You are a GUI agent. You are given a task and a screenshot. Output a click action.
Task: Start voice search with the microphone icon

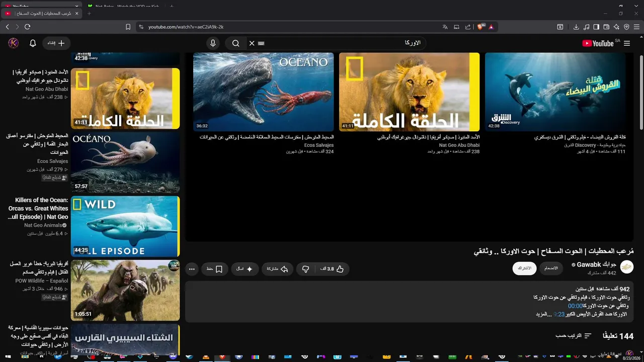point(213,43)
